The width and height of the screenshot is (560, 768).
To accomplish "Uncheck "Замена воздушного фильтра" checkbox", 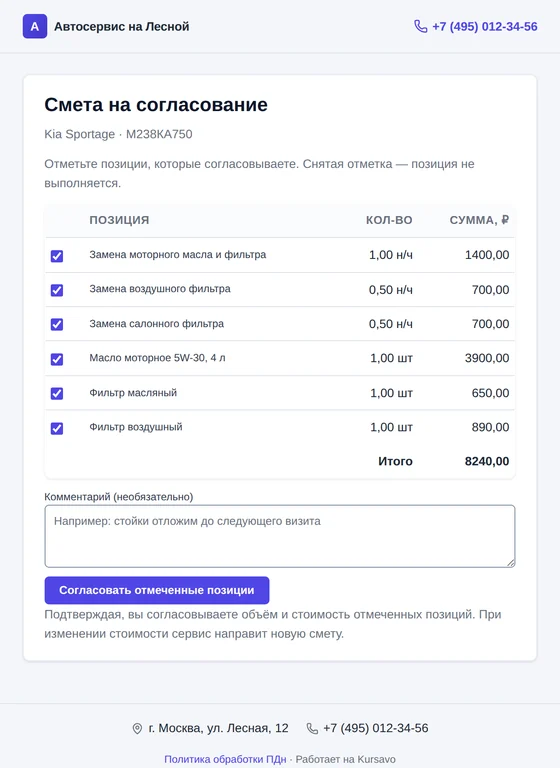I will pos(57,290).
